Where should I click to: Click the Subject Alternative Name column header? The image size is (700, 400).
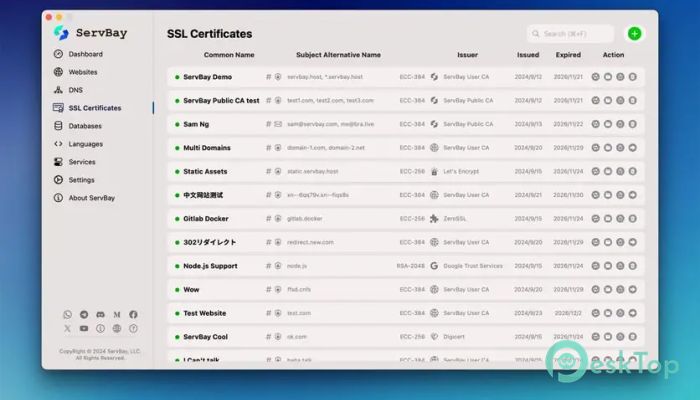click(x=338, y=55)
